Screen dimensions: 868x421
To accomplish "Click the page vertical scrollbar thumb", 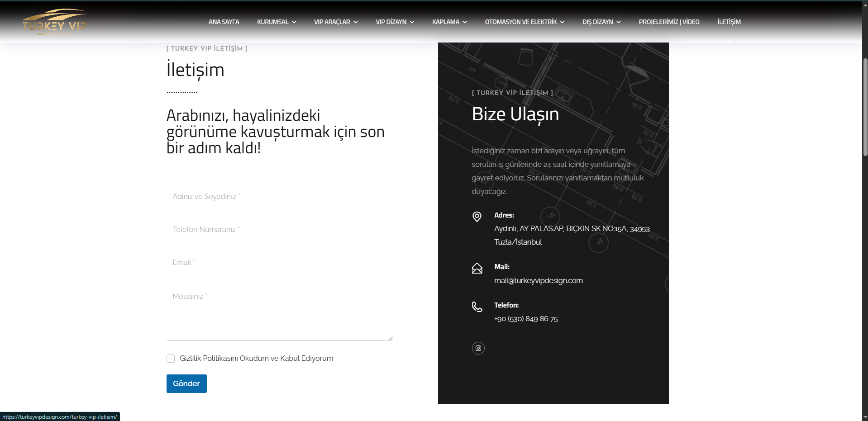I will 865,107.
